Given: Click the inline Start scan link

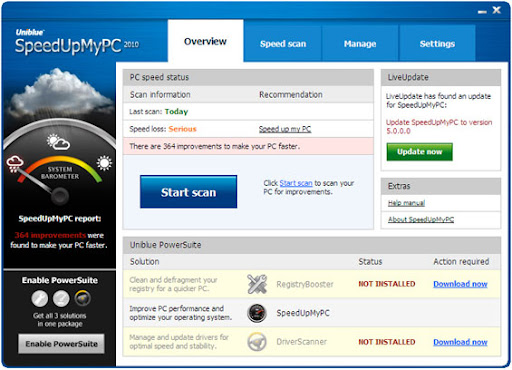Looking at the screenshot, I should coord(296,183).
